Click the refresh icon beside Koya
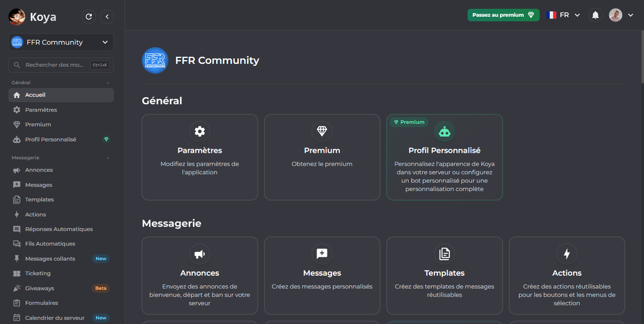Viewport: 644px width, 324px height. [89, 17]
